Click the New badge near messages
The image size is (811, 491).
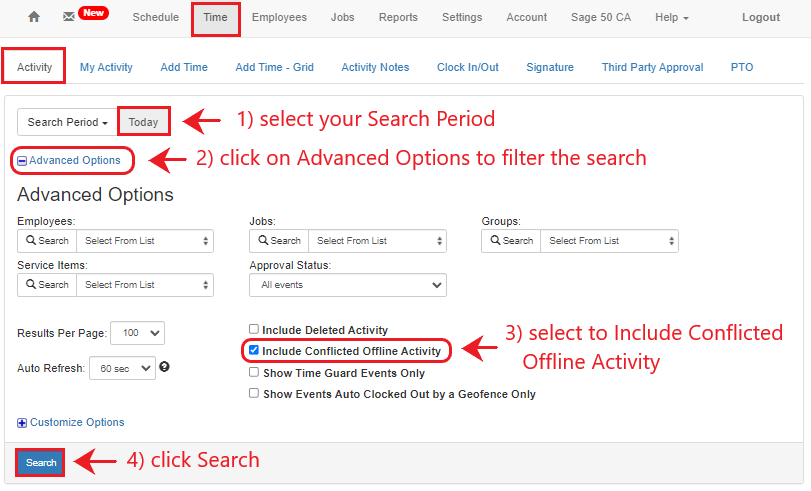point(94,13)
